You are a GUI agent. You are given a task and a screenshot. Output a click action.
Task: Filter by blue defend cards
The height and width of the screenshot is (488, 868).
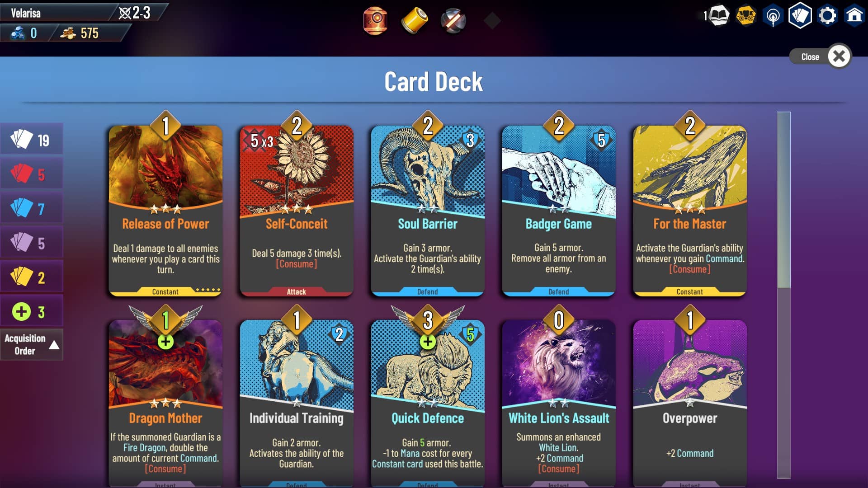click(x=32, y=209)
